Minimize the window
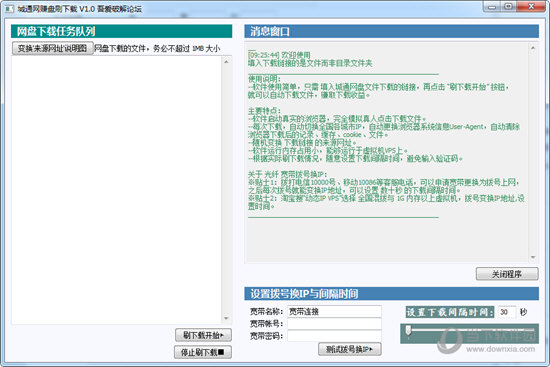 [492, 7]
